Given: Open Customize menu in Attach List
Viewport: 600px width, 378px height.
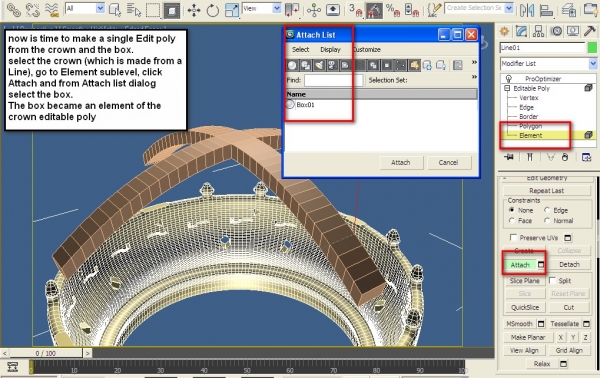Looking at the screenshot, I should tap(367, 50).
